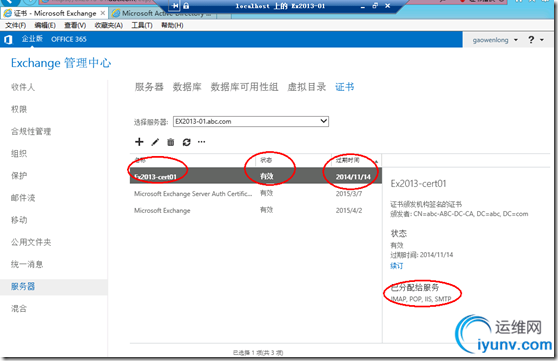This screenshot has height=361, width=558.
Task: Switch to the 虚拟目录 tab
Action: (306, 87)
